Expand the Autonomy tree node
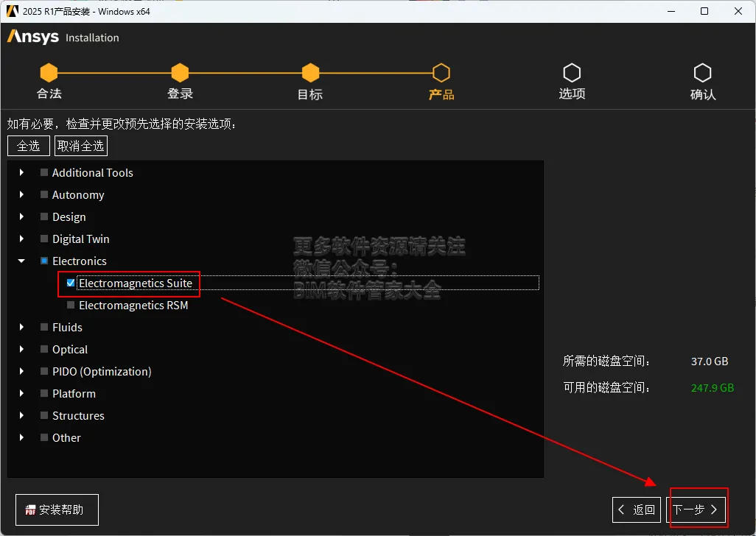Viewport: 756px width, 536px height. point(21,194)
